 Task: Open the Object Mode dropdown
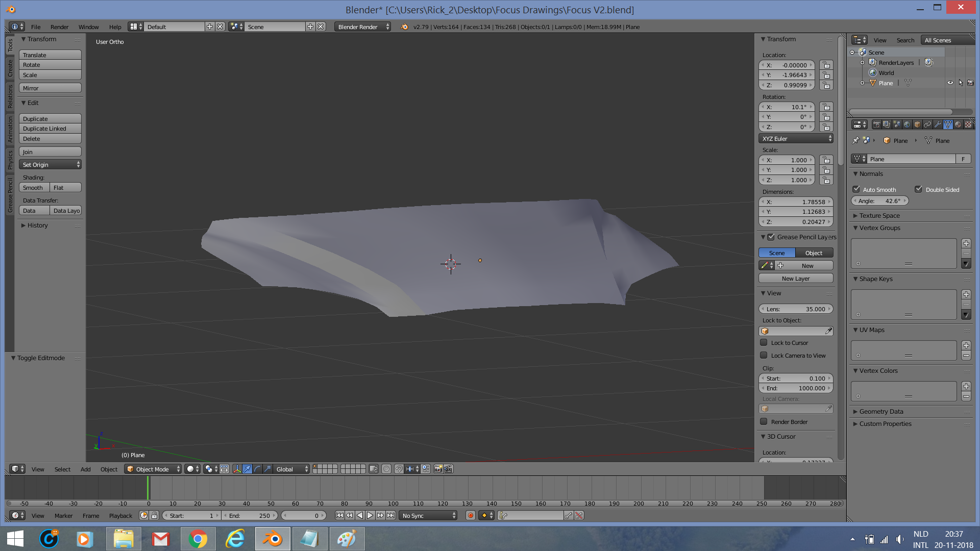point(153,469)
